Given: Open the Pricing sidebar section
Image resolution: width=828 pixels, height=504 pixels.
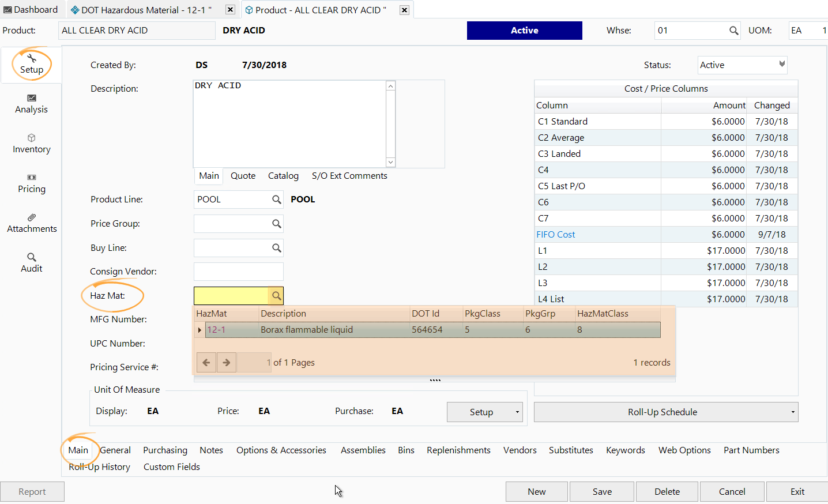Looking at the screenshot, I should tap(32, 183).
